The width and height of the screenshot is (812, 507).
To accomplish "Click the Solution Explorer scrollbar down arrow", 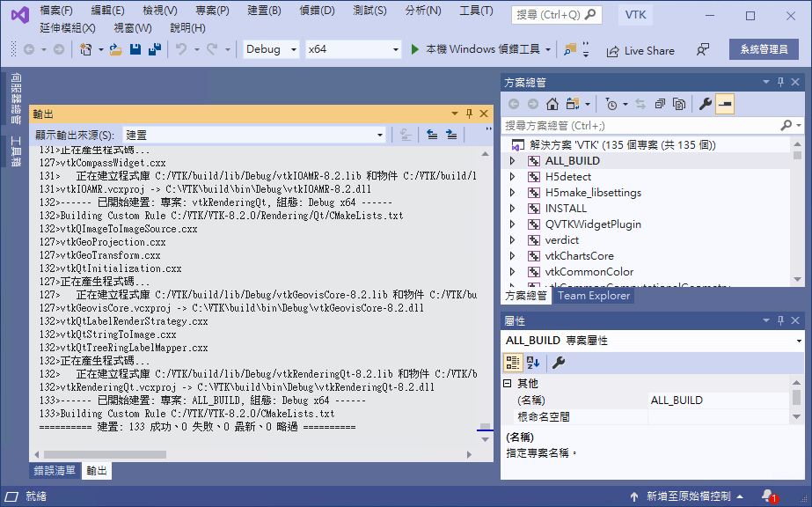I will (798, 280).
